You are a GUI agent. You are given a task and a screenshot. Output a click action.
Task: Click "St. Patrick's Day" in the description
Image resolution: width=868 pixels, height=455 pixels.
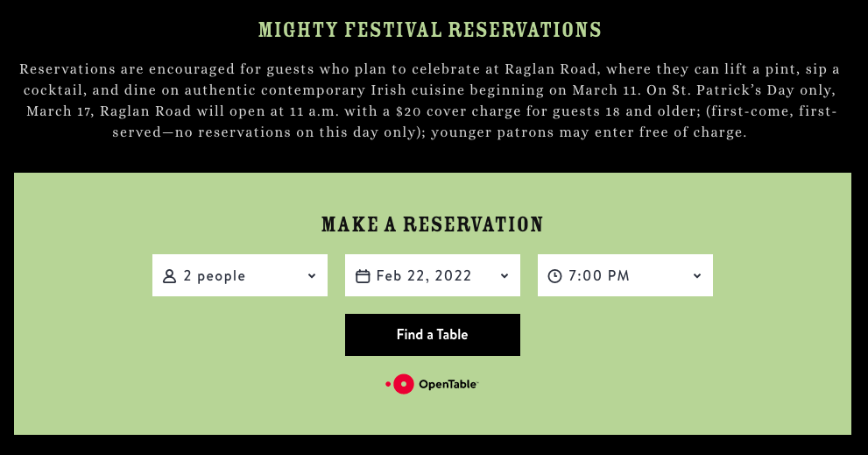[x=757, y=90]
